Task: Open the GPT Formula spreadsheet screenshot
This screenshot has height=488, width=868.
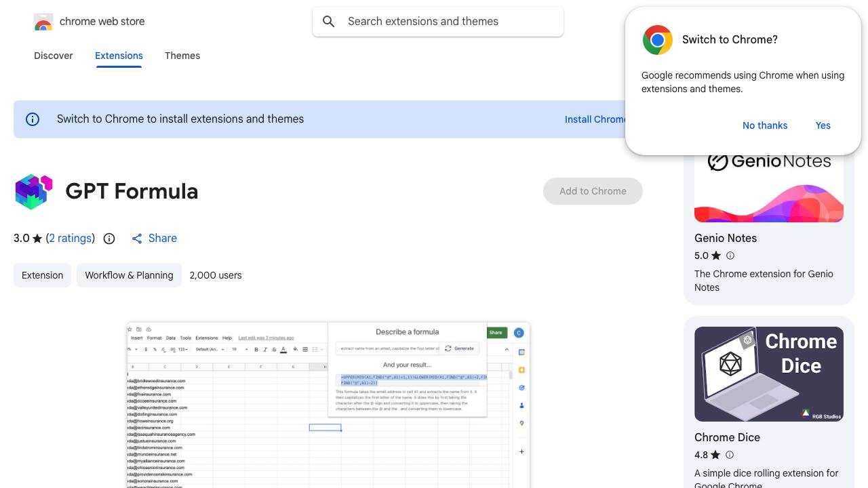Action: tap(328, 405)
